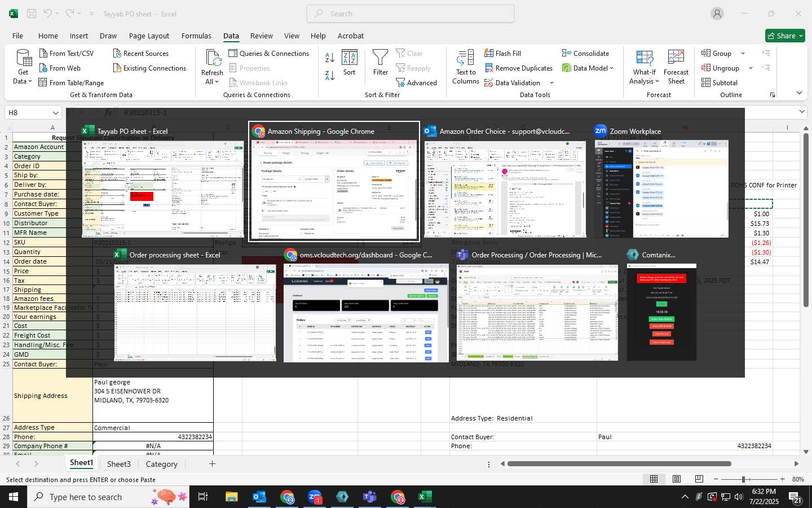Image resolution: width=812 pixels, height=508 pixels.
Task: Save the workbook from the title bar
Action: pyautogui.click(x=32, y=14)
